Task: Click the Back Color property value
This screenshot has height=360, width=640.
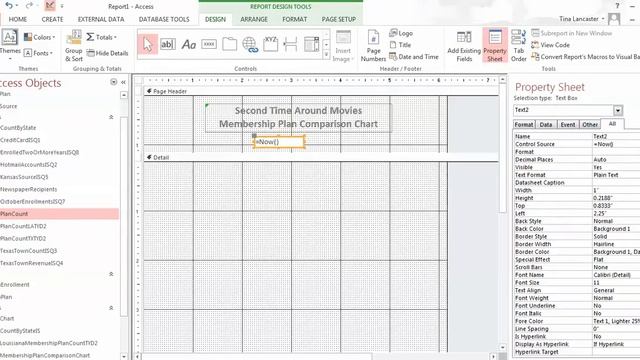Action: (x=616, y=229)
